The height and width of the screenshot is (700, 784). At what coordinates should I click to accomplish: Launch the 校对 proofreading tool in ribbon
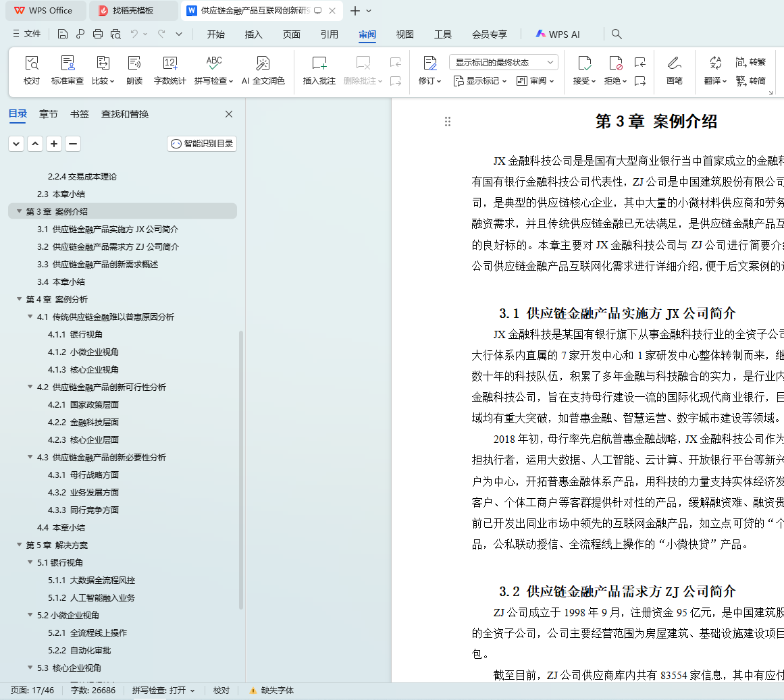coord(32,70)
